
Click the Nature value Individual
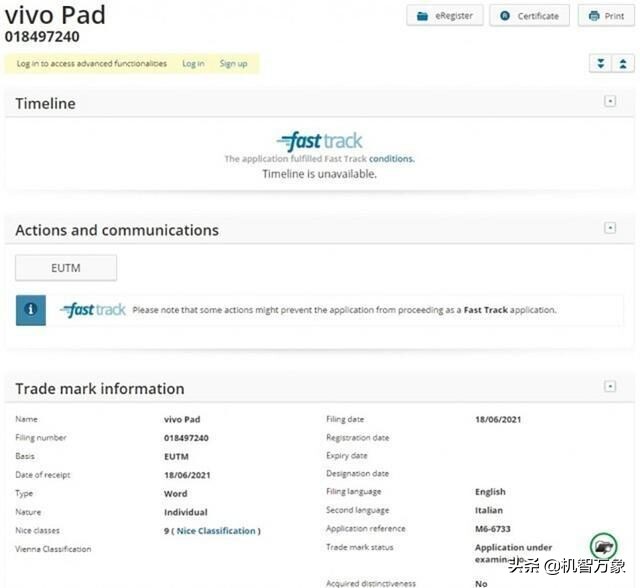(186, 512)
